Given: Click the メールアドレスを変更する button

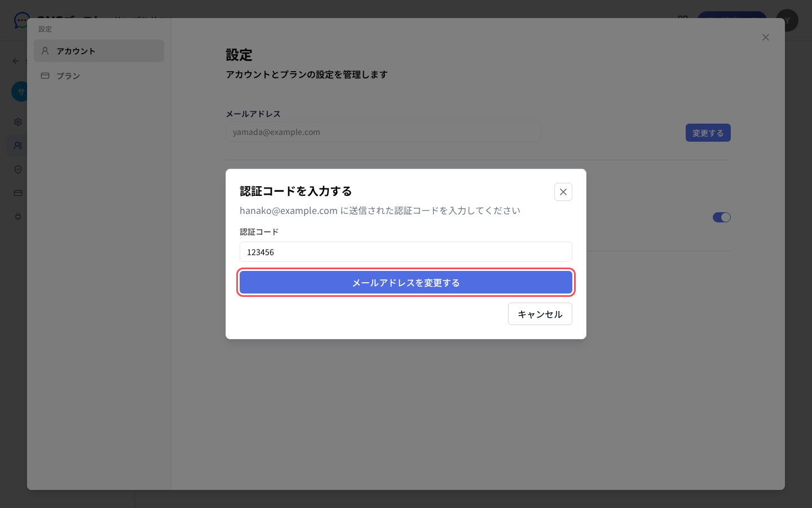Looking at the screenshot, I should click(406, 282).
